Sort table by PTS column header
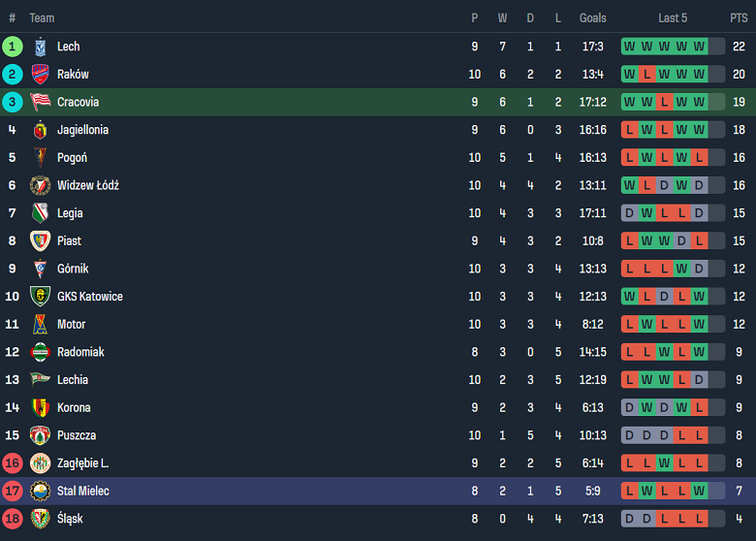 [x=739, y=17]
